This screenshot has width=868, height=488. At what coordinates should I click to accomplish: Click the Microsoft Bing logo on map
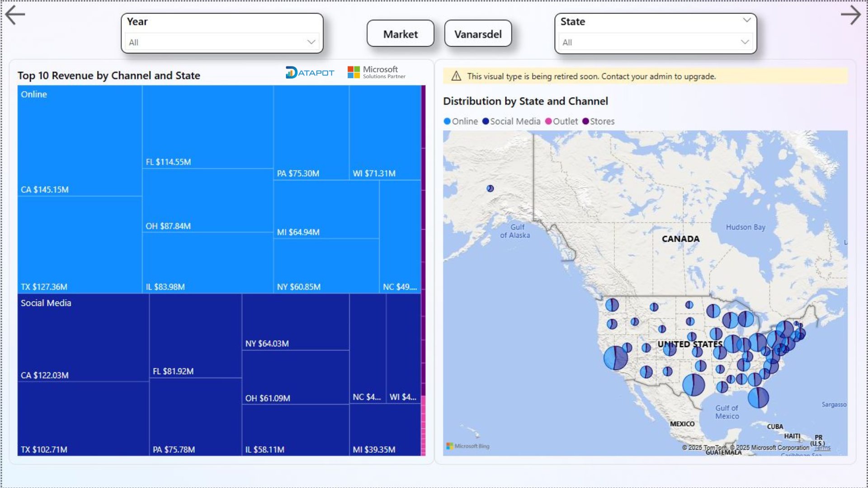point(468,446)
